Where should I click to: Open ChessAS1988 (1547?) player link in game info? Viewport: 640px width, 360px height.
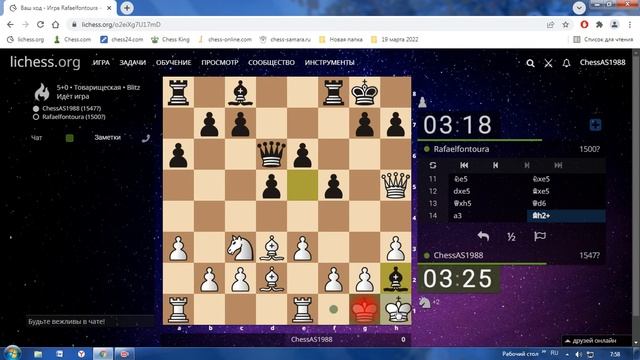(71, 109)
